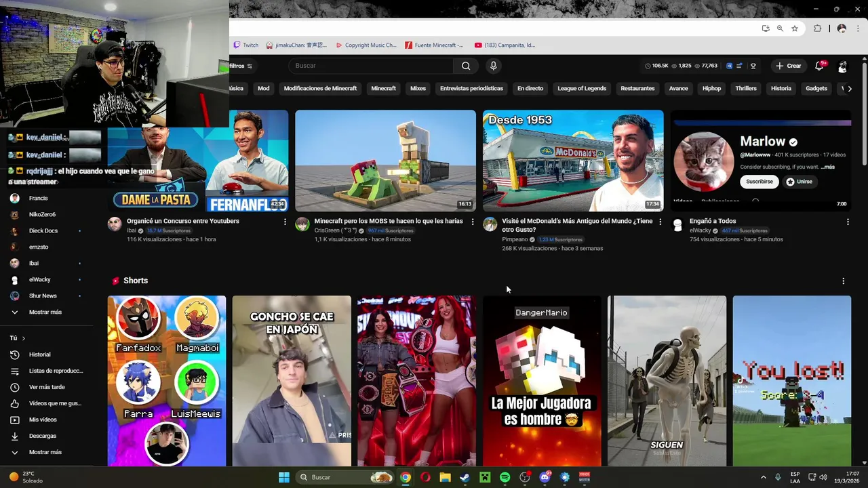Open options menu for McDonald's video
Image resolution: width=868 pixels, height=488 pixels.
point(660,222)
